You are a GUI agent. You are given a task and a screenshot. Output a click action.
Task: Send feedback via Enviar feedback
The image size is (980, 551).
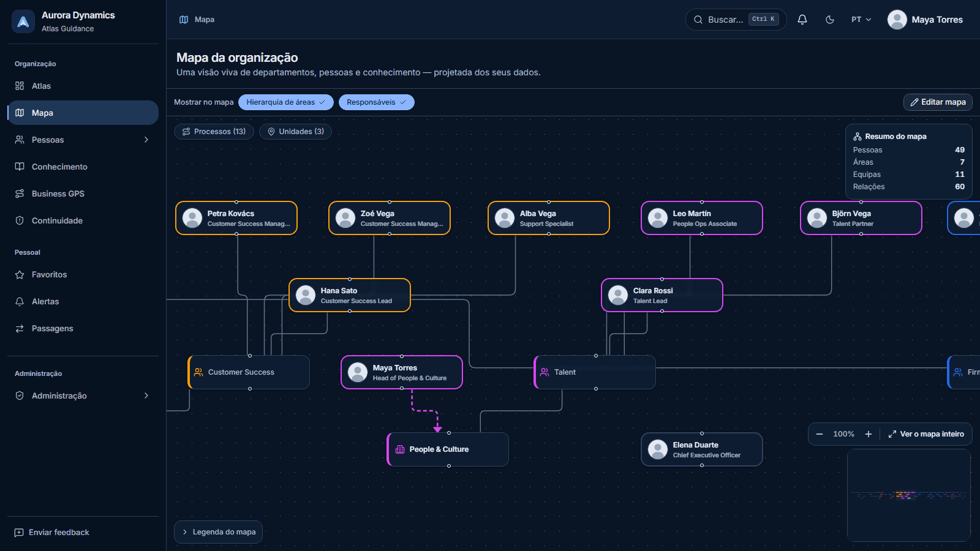point(51,532)
